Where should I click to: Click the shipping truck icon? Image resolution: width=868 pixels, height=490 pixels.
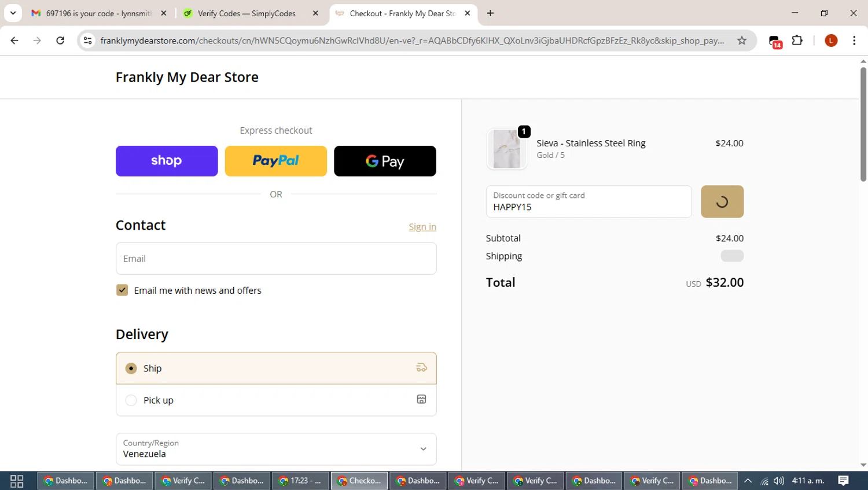(421, 367)
